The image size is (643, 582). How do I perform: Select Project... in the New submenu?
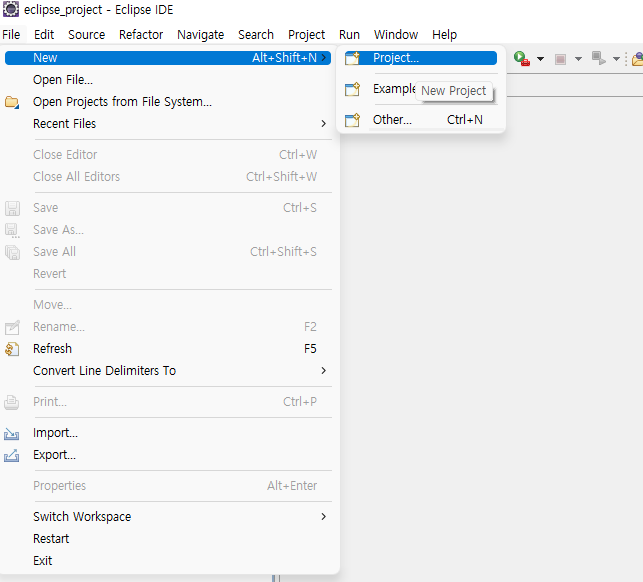[x=421, y=58]
